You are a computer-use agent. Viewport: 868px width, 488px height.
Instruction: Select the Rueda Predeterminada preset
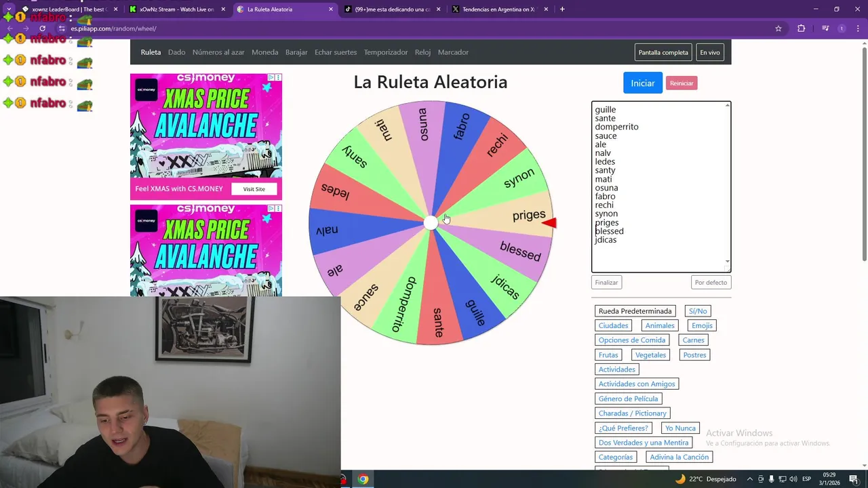[x=635, y=311]
